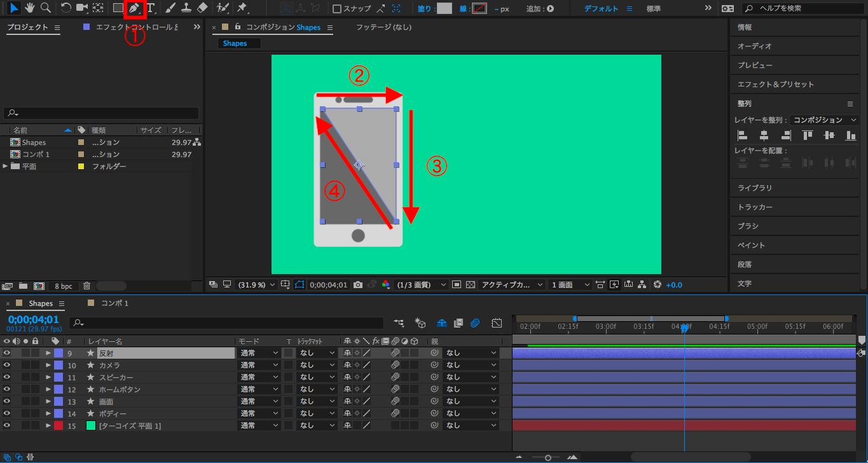
Task: Enable the スナップ snapping checkbox
Action: (x=338, y=9)
